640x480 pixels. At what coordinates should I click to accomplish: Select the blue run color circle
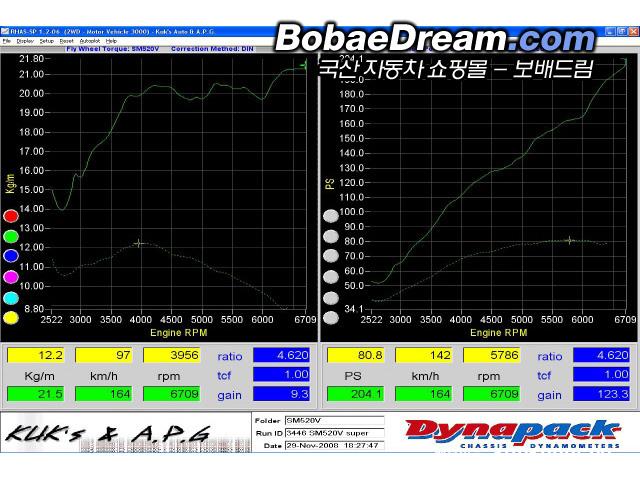pyautogui.click(x=11, y=256)
